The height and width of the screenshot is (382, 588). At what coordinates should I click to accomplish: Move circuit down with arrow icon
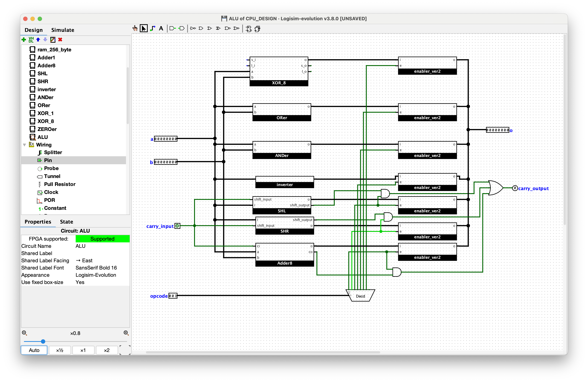pos(45,39)
